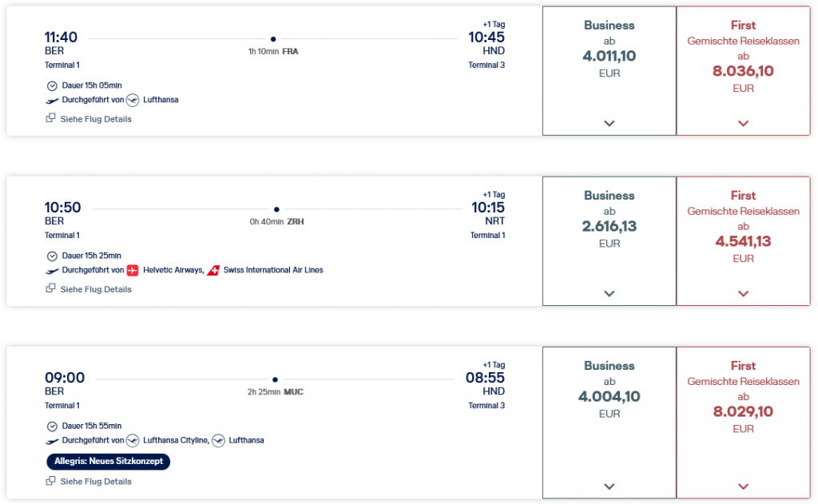Expand Business fare 4.011,10 EUR chevron
Screen dimensions: 818x504
point(610,123)
